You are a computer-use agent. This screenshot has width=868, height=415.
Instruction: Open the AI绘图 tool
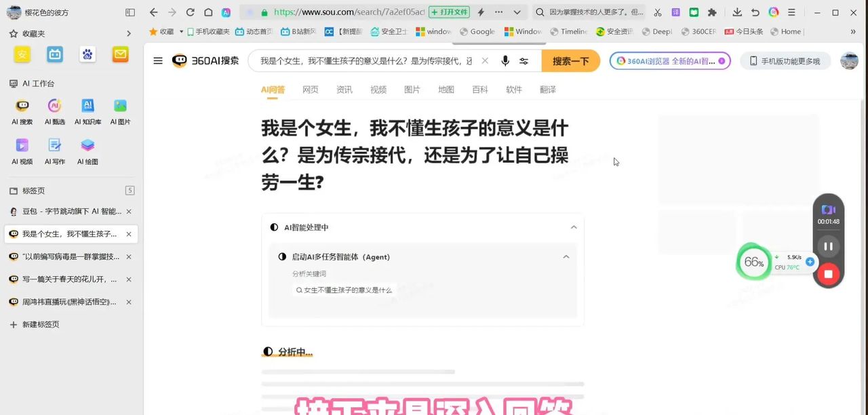[x=87, y=149]
